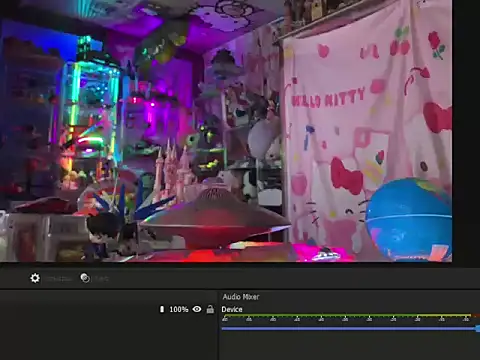480x360 pixels.
Task: Click the Audio Mixer panel title
Action: click(241, 297)
